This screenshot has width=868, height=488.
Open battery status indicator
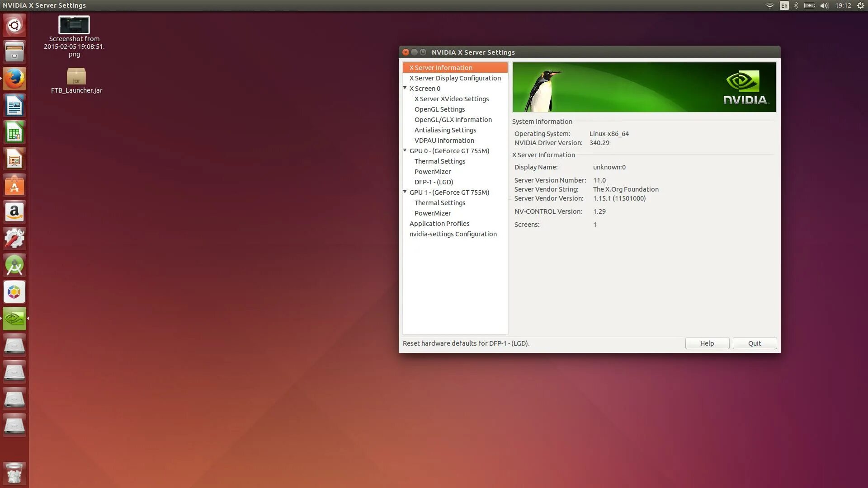pyautogui.click(x=809, y=5)
